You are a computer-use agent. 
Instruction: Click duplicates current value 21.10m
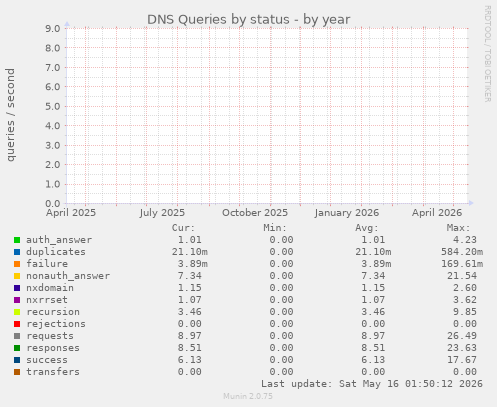pos(190,252)
